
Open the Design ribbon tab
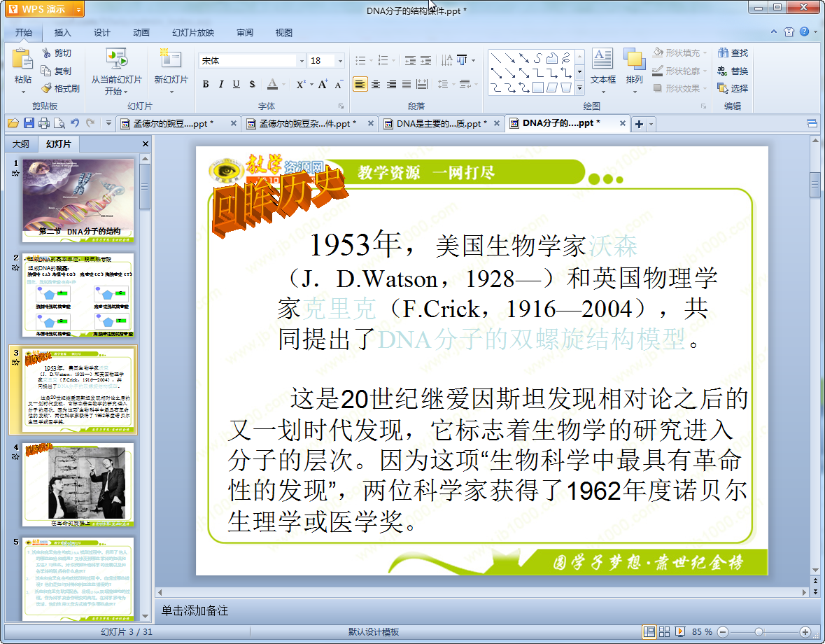coord(102,32)
